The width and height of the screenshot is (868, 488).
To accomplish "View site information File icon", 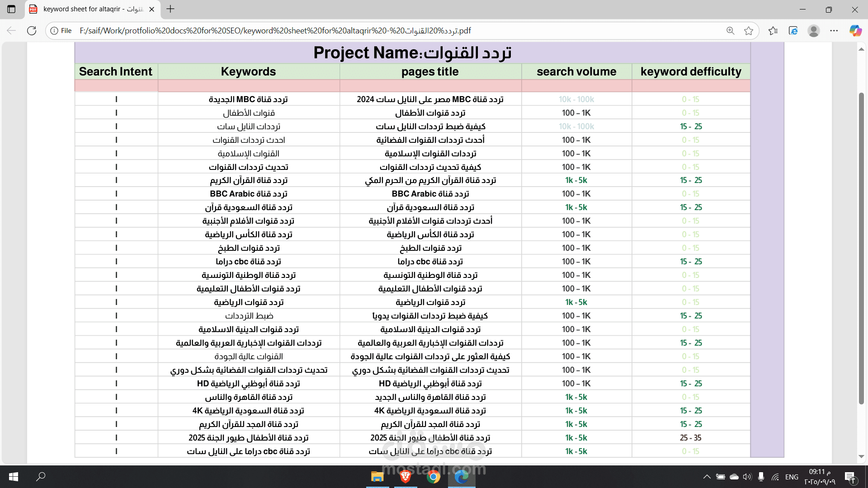I will (x=61, y=31).
